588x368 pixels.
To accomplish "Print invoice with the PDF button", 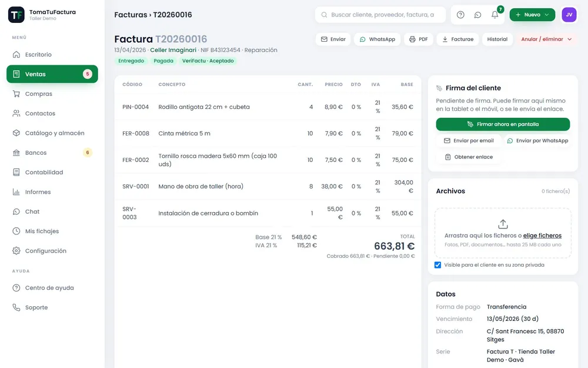I will coord(419,39).
